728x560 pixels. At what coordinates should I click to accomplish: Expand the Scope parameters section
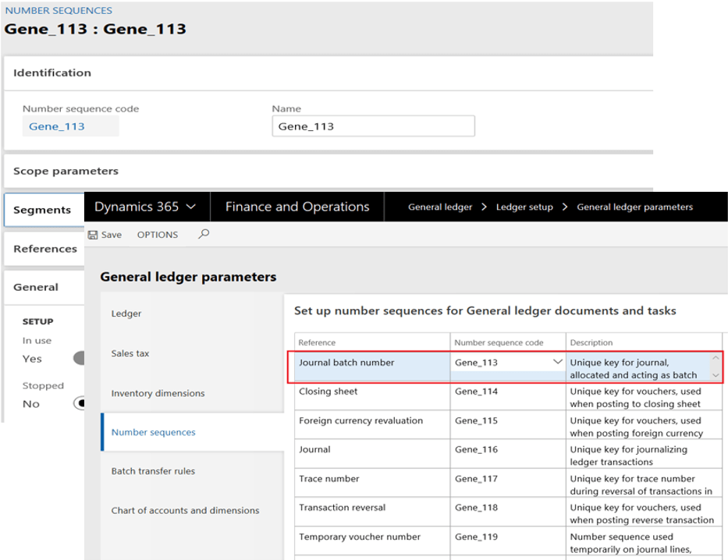[x=66, y=171]
